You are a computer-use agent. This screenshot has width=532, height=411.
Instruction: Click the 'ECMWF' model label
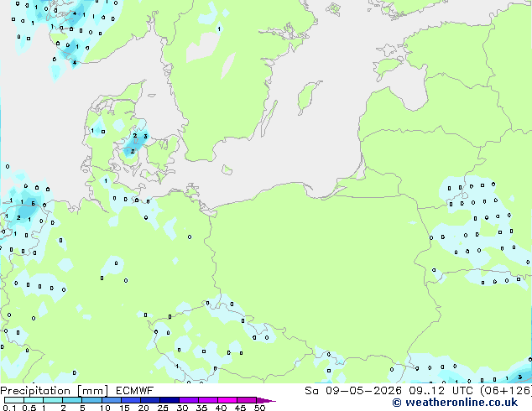[x=135, y=391]
